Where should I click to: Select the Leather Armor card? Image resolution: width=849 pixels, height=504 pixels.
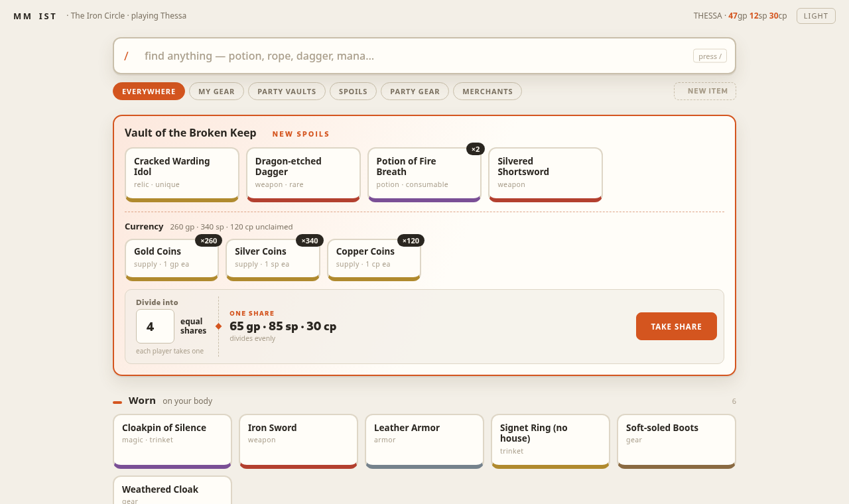tap(424, 441)
